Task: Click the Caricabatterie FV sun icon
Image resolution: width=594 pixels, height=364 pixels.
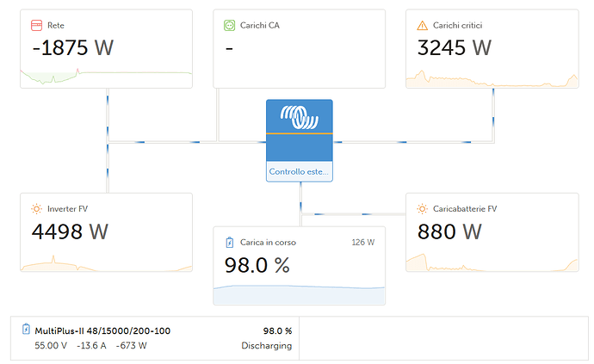Action: point(422,209)
